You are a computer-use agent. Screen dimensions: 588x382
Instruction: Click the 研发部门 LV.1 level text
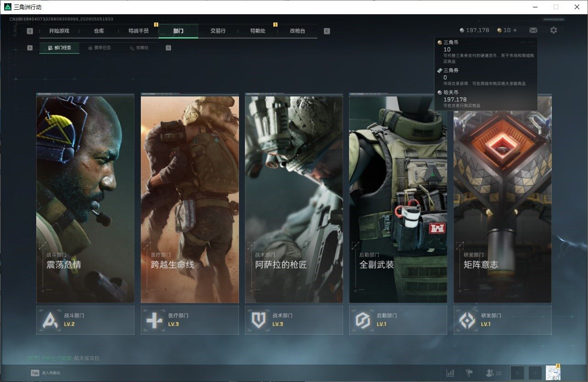pyautogui.click(x=486, y=324)
